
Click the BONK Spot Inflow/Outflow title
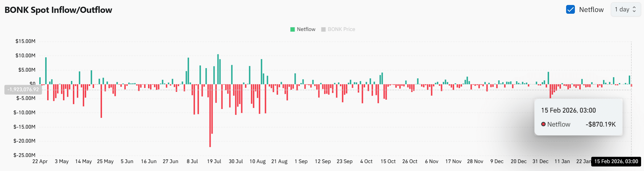58,10
